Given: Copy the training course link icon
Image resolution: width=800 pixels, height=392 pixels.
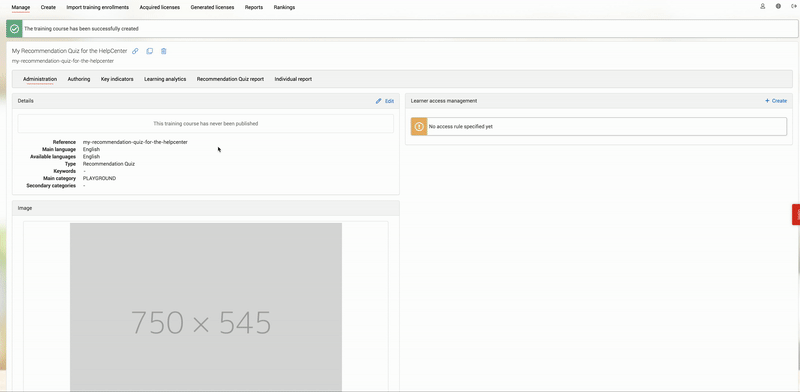Looking at the screenshot, I should coord(135,51).
